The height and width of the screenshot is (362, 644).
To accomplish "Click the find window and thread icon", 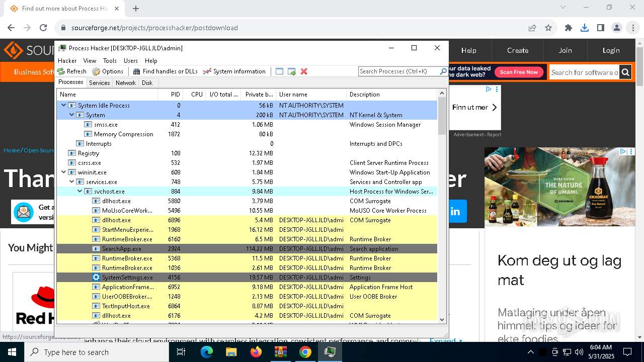I will [292, 71].
